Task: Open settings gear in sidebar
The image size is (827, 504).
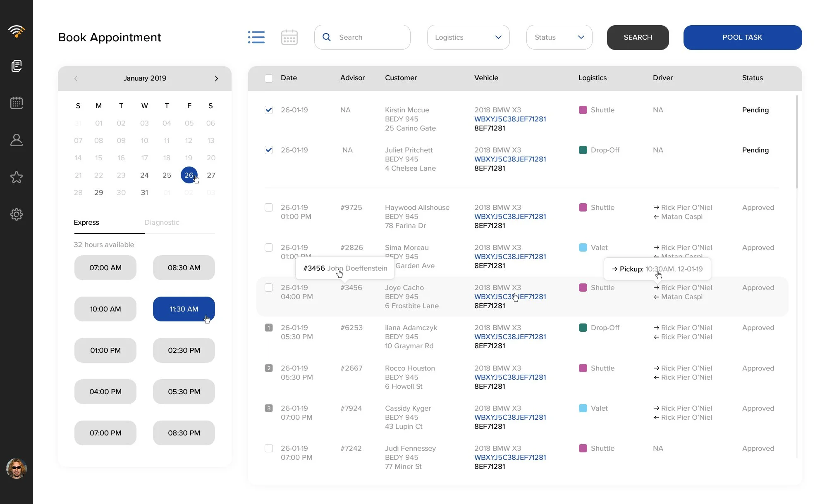Action: click(17, 214)
